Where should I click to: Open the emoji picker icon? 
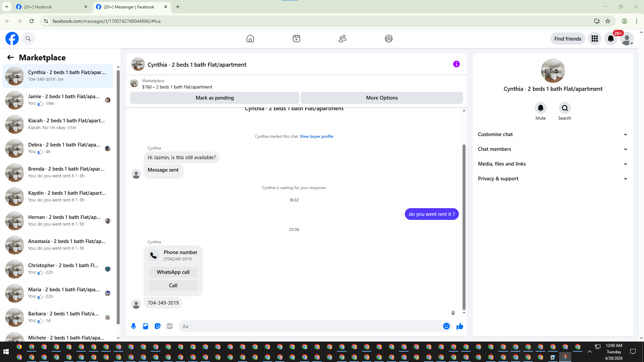(x=446, y=326)
